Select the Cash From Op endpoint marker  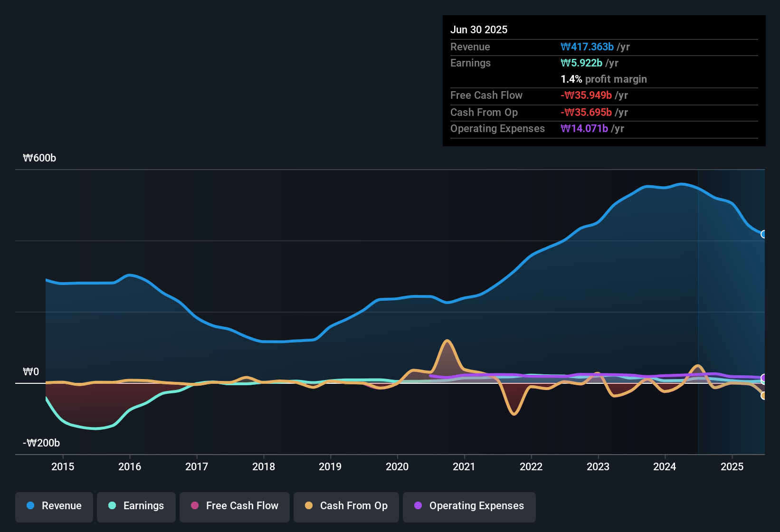[764, 395]
